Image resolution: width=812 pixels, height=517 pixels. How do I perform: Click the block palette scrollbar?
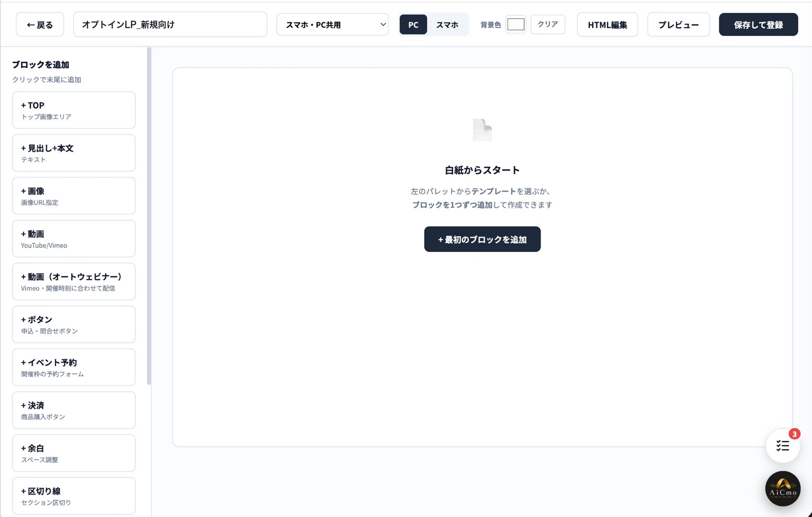tap(149, 216)
